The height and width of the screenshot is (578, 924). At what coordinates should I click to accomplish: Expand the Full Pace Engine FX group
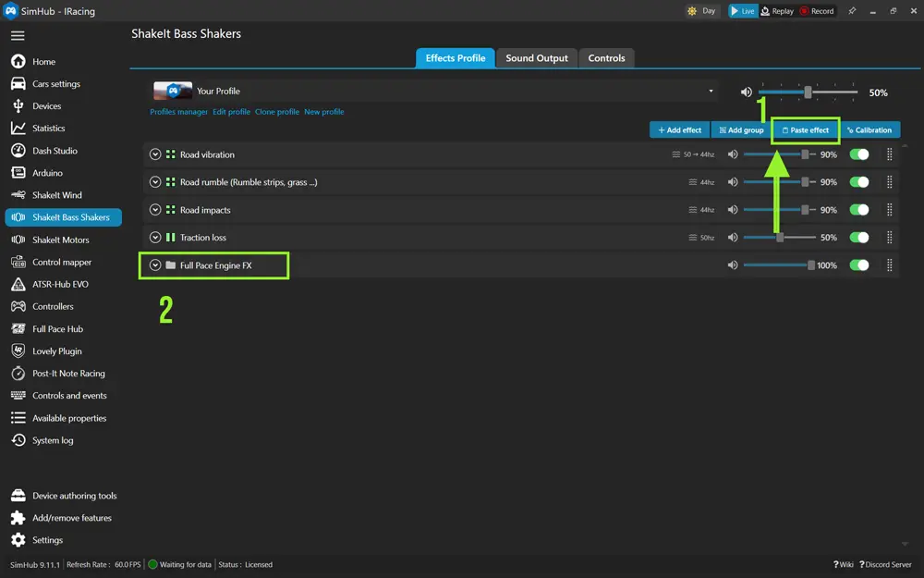(155, 265)
